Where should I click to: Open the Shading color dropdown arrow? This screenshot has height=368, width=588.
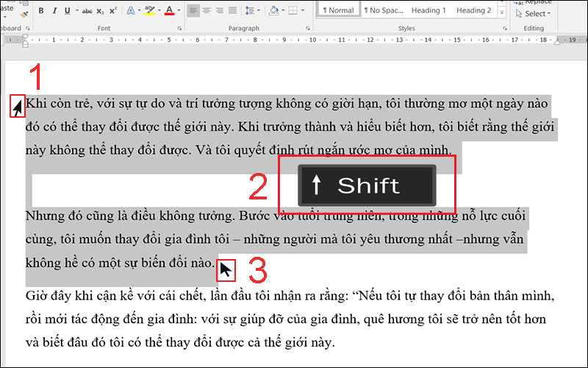(x=283, y=10)
